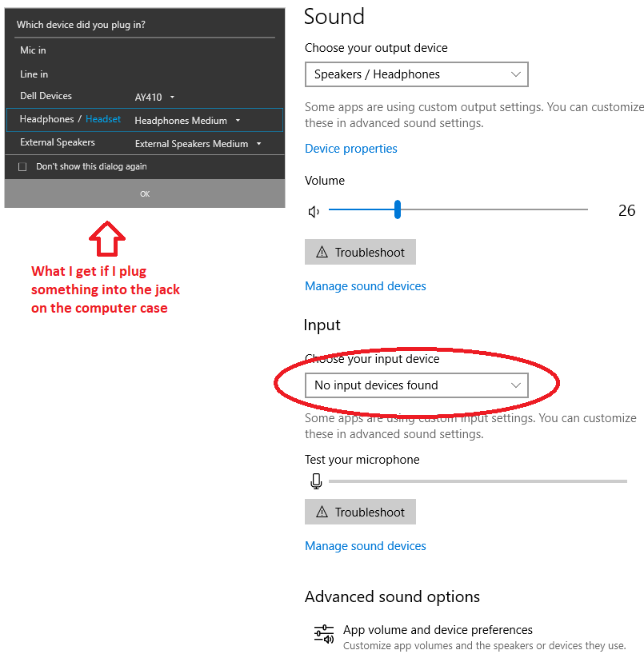
Task: Click the microphone test level bar
Action: point(478,481)
